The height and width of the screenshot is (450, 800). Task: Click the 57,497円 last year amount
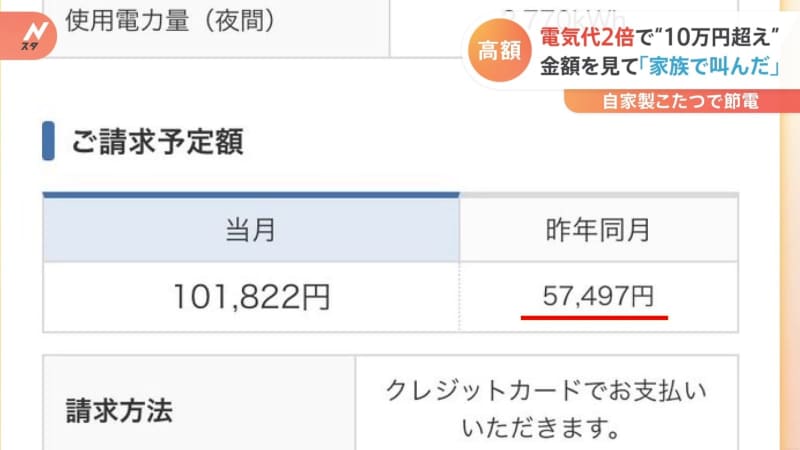pos(598,295)
